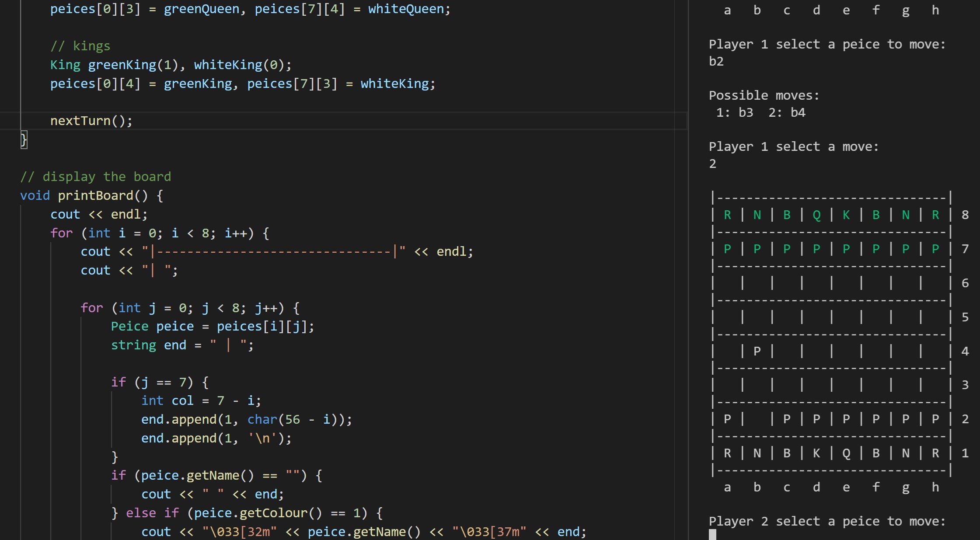
Task: Click the white Rook R icon at a1
Action: pos(728,452)
